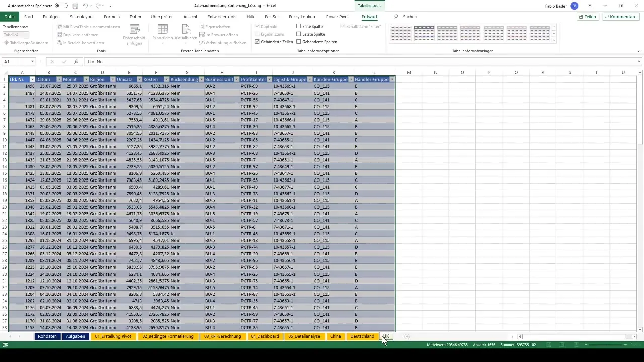This screenshot has width=644, height=362.
Task: Toggle the Automatisches Speichern switch
Action: [61, 6]
